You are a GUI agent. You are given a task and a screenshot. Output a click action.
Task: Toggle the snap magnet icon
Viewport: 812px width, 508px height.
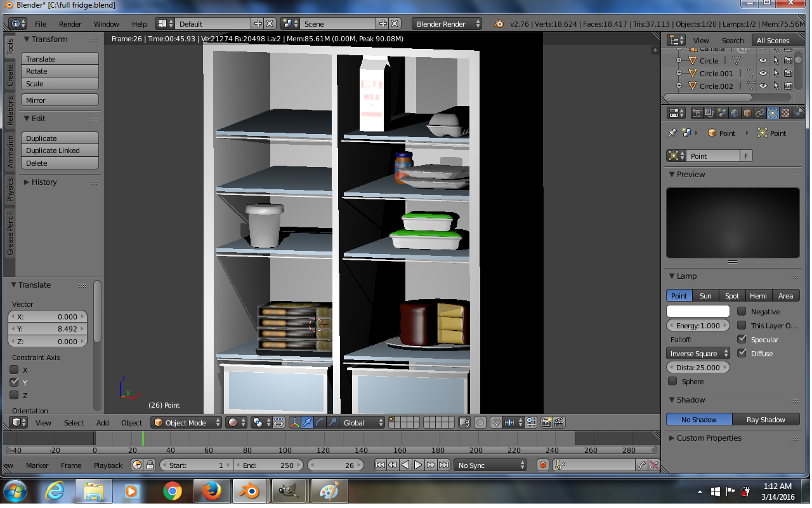(x=496, y=422)
